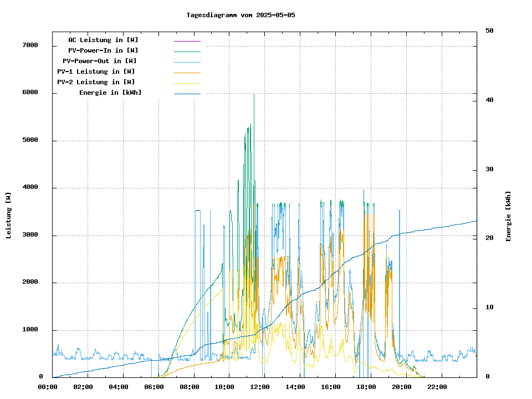
Task: Click the light blue PV-Power-Out legend line
Action: tap(187, 62)
